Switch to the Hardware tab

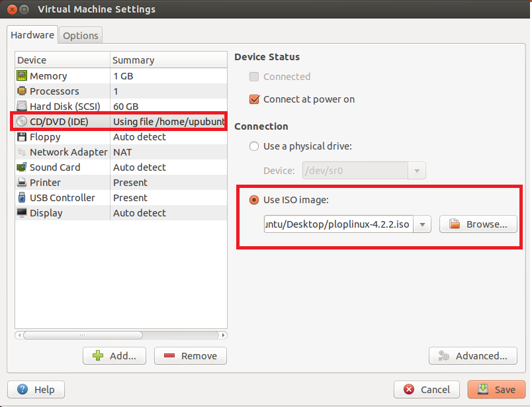pyautogui.click(x=32, y=34)
